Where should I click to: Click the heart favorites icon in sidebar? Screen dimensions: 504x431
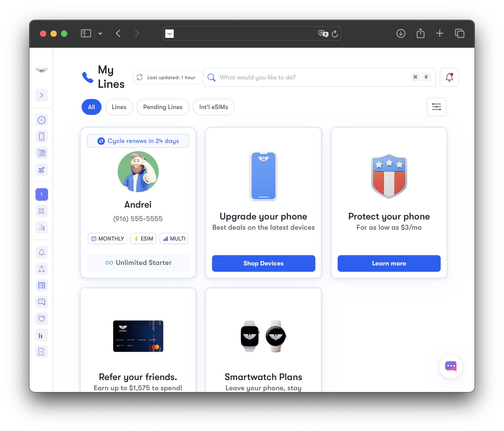coord(42,319)
